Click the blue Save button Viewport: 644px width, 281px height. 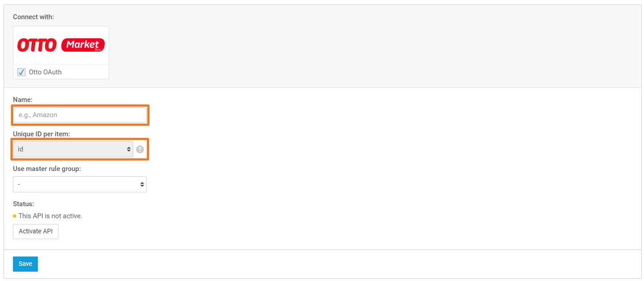click(25, 264)
